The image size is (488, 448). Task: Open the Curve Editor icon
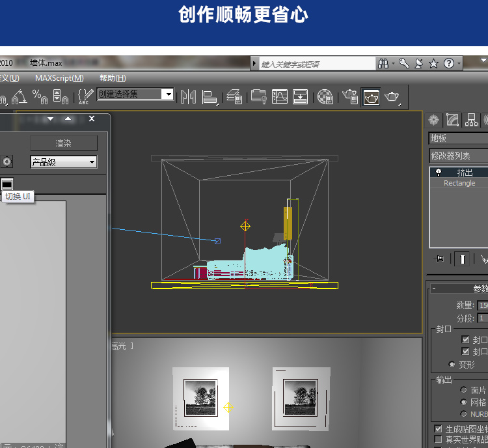click(280, 97)
